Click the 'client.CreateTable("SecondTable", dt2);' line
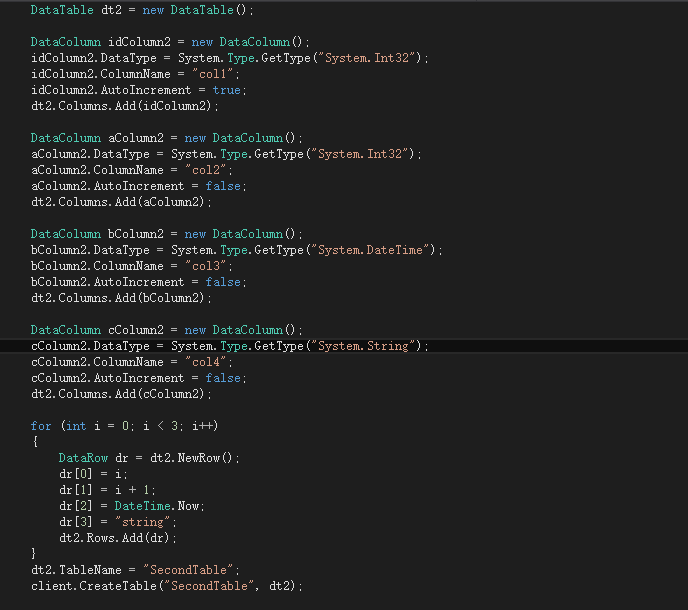Screen dimensions: 688x610 click(x=167, y=586)
